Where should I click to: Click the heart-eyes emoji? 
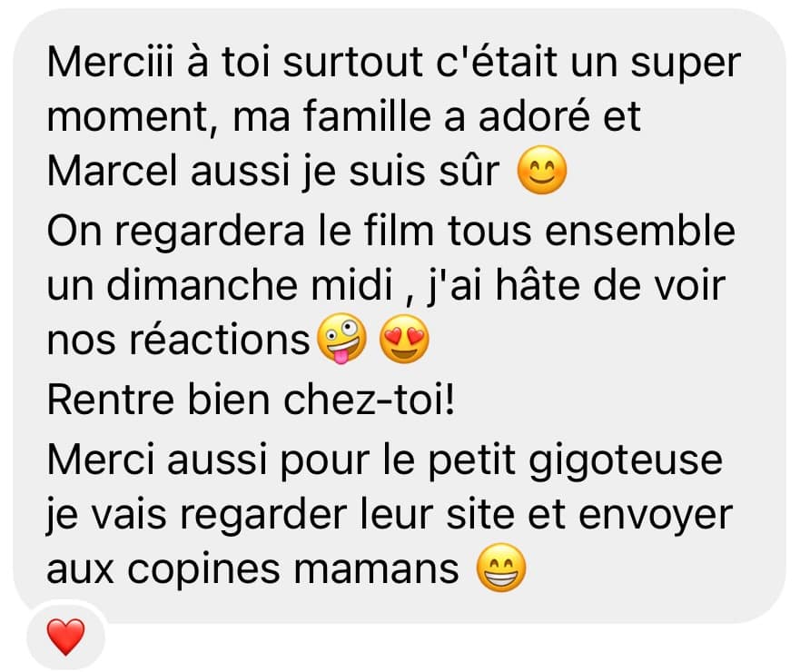tap(404, 339)
